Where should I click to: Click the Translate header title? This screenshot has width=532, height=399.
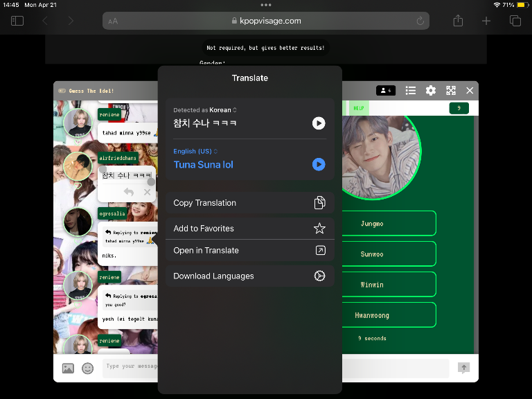tap(249, 78)
